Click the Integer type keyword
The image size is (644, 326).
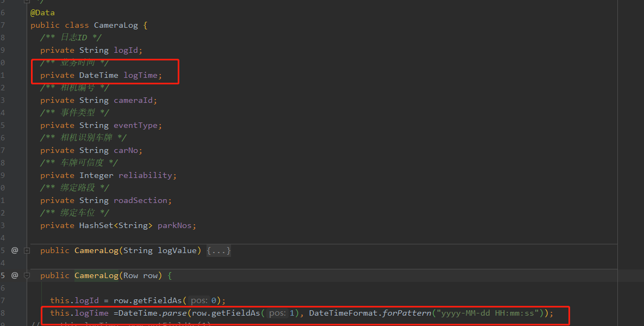click(96, 176)
